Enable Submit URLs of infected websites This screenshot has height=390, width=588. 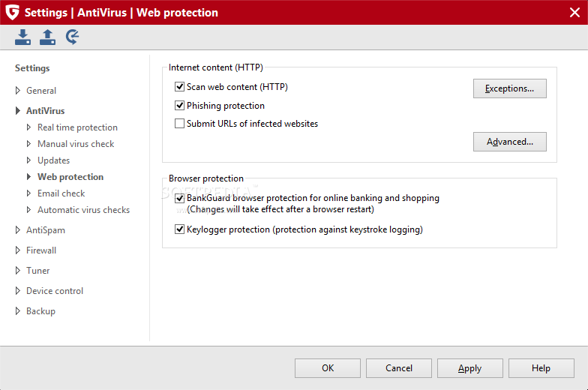pos(180,123)
